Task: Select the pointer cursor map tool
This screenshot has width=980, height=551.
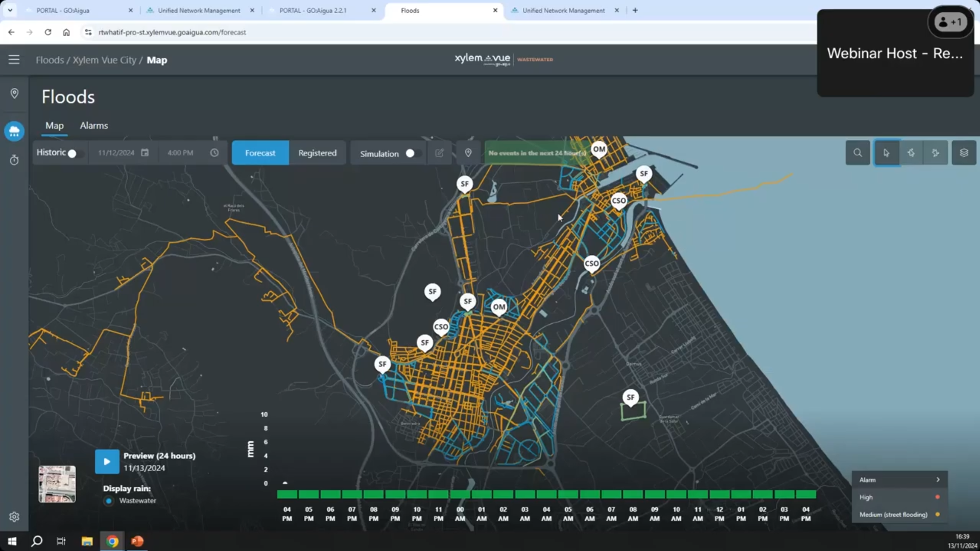Action: tap(887, 153)
